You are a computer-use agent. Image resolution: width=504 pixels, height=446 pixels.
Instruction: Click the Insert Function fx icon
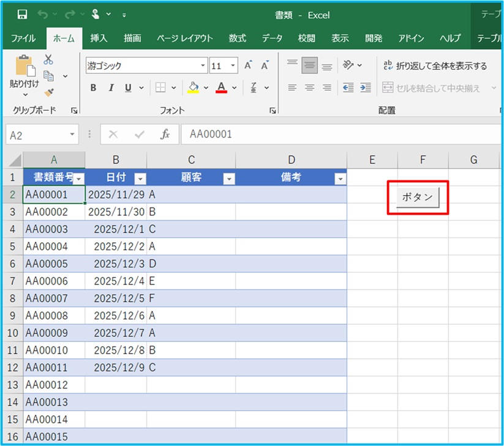(x=165, y=135)
